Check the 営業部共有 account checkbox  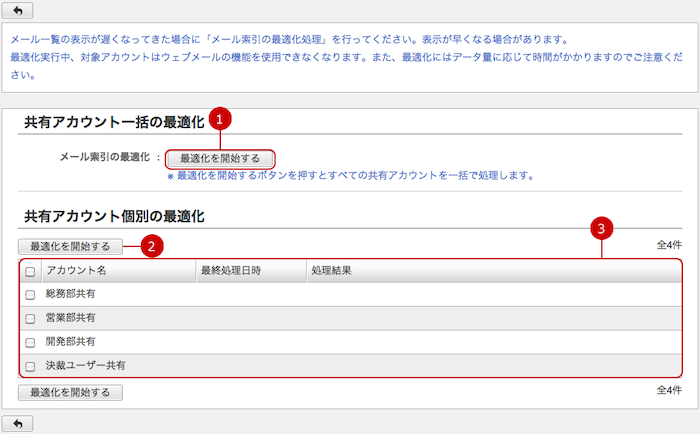coord(30,318)
